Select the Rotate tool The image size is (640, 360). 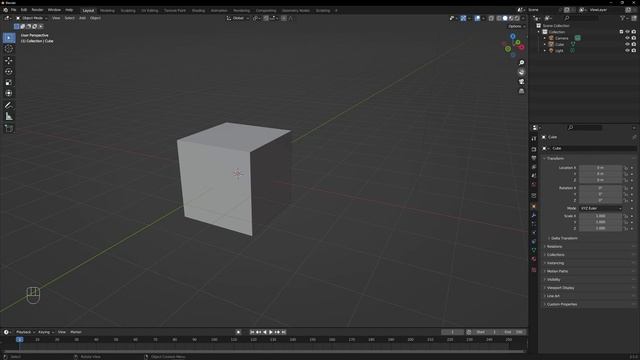[x=9, y=71]
